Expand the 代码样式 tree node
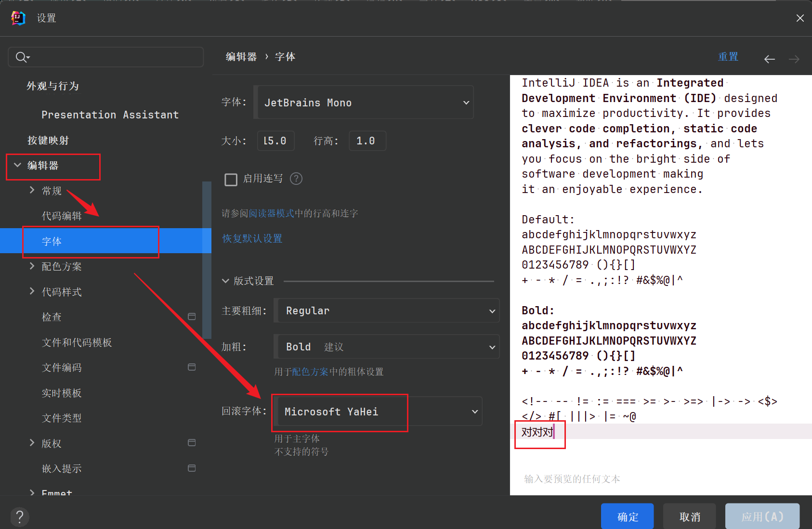 pos(32,291)
